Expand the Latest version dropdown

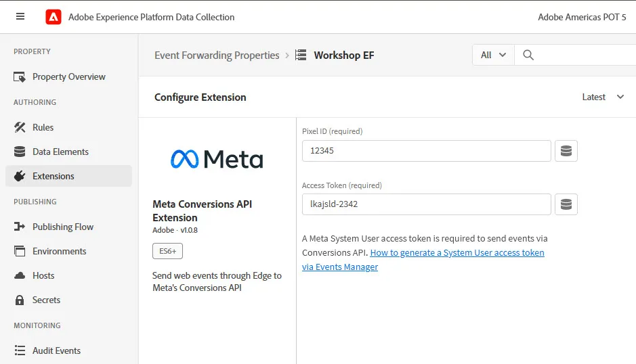pyautogui.click(x=603, y=97)
